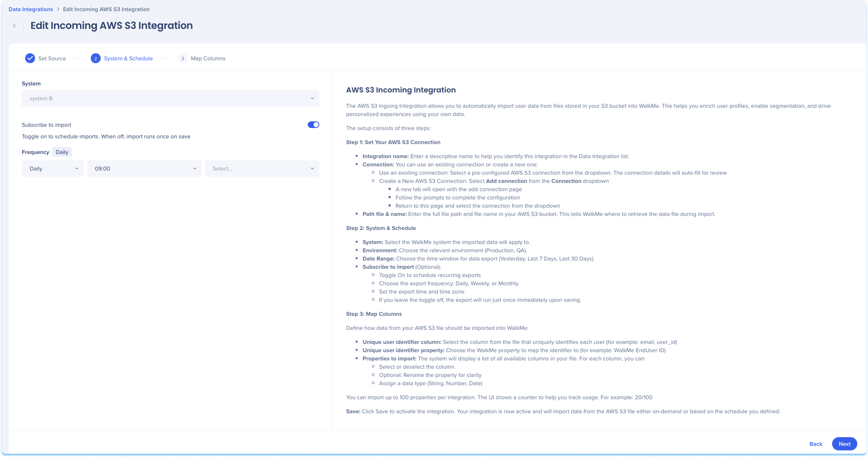
Task: Click the 'Step 2: System & Schedule' heading
Action: click(x=381, y=228)
